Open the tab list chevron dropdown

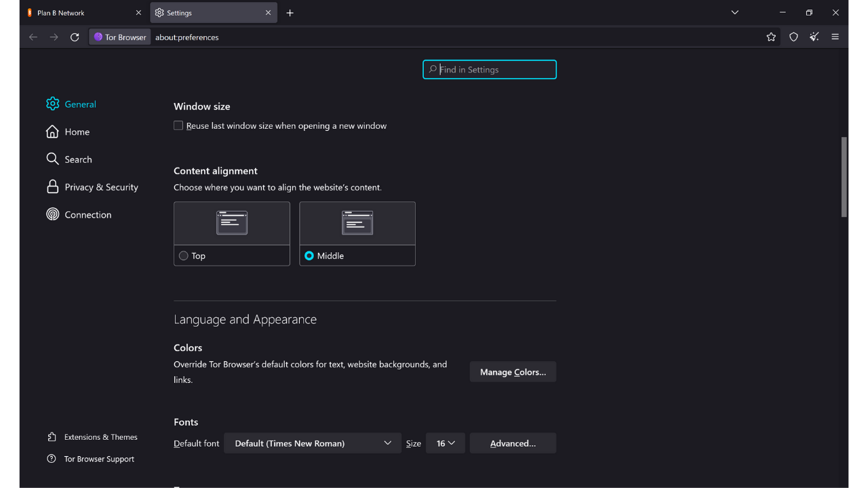click(x=734, y=12)
